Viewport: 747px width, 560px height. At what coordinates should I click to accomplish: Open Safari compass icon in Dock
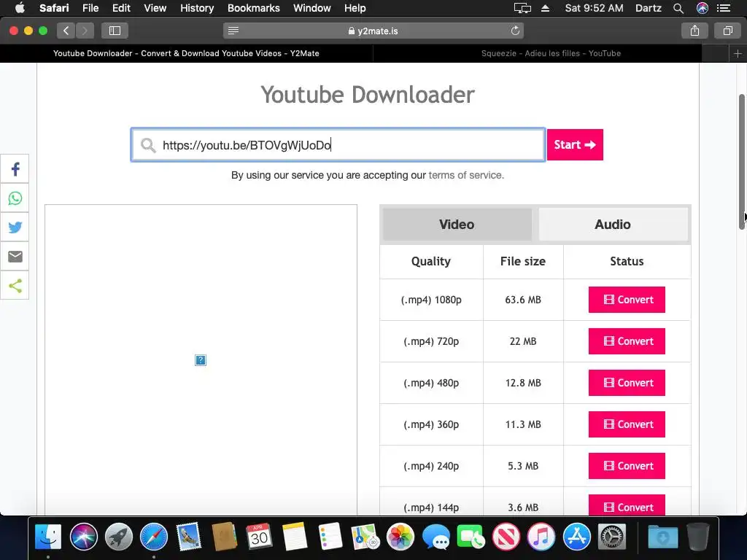(153, 537)
